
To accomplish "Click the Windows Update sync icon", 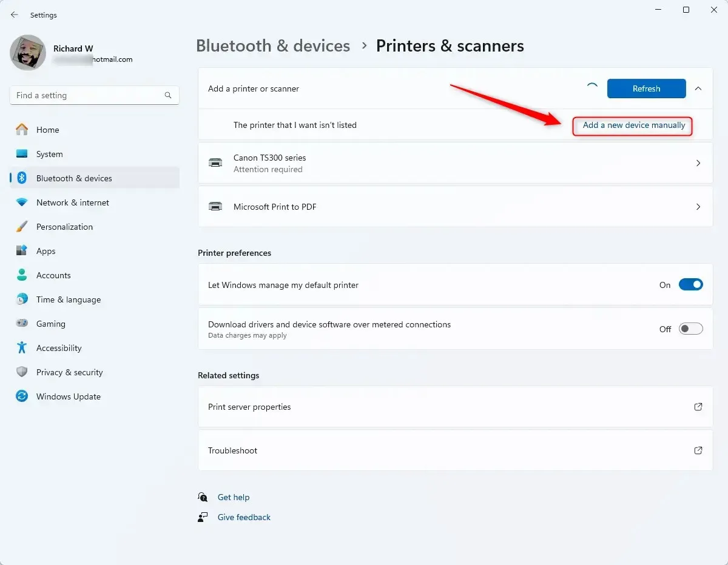I will click(22, 396).
